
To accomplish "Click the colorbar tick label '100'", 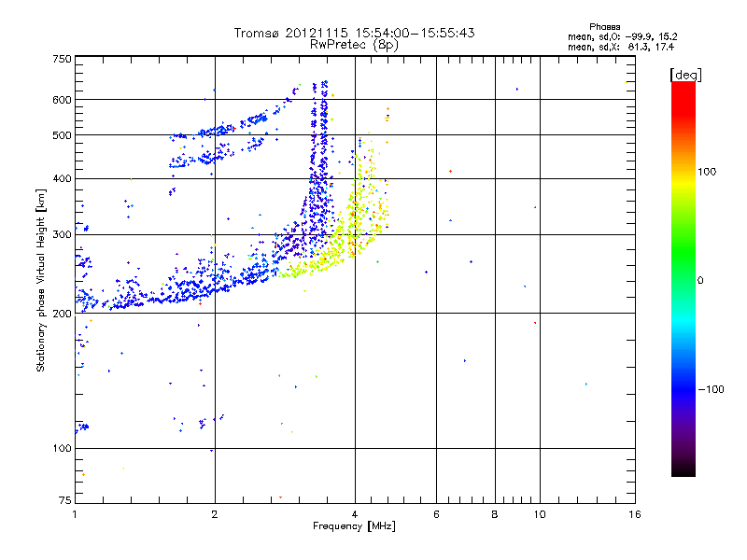I will [707, 172].
